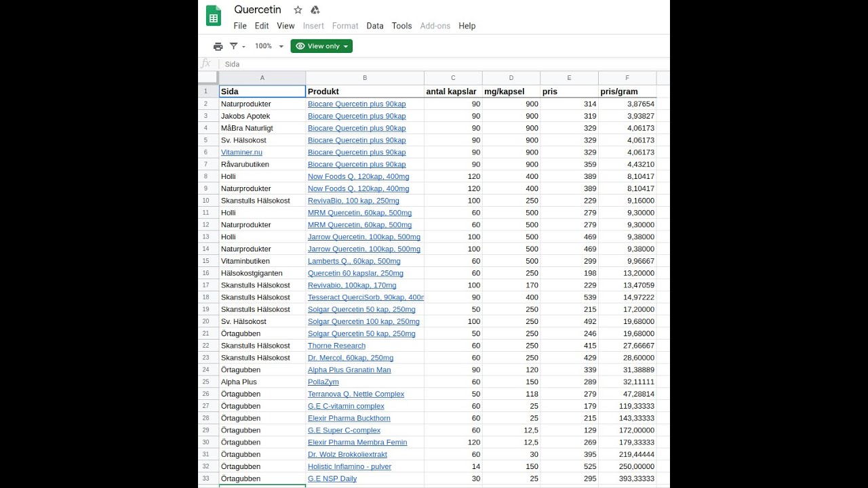The image size is (868, 488).
Task: Open the Tools menu
Action: coord(401,26)
